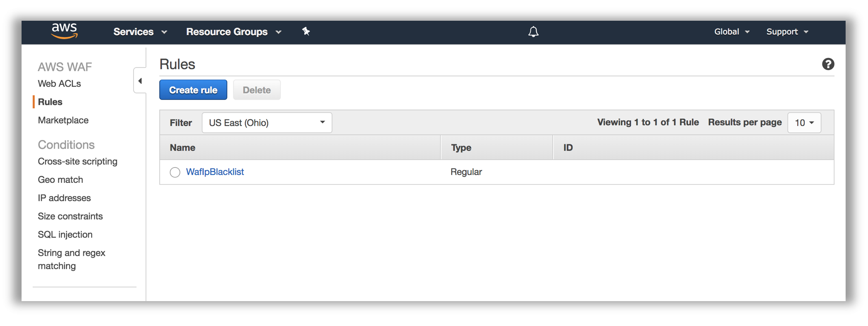Select Rules in the sidebar
Screen dimensions: 868x326
[50, 102]
